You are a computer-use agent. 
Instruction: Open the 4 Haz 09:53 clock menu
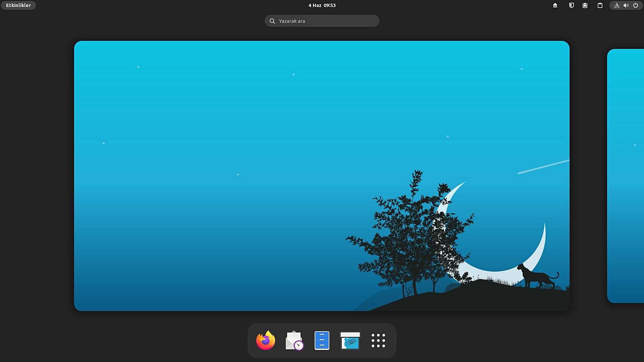322,5
